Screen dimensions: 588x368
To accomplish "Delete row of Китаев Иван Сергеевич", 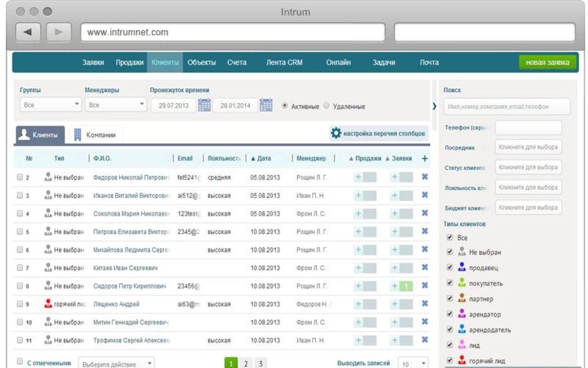I will 425,267.
